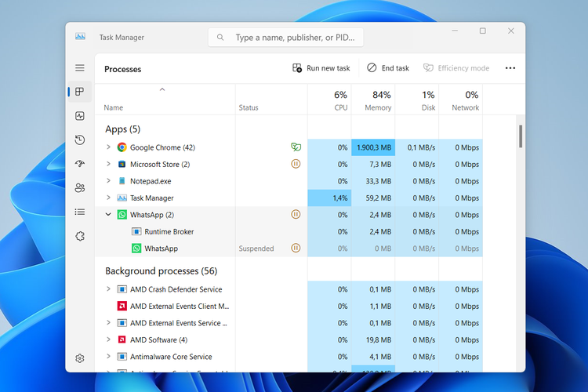Expand the AMD Software (4) group
Image resolution: width=588 pixels, height=392 pixels.
point(108,339)
